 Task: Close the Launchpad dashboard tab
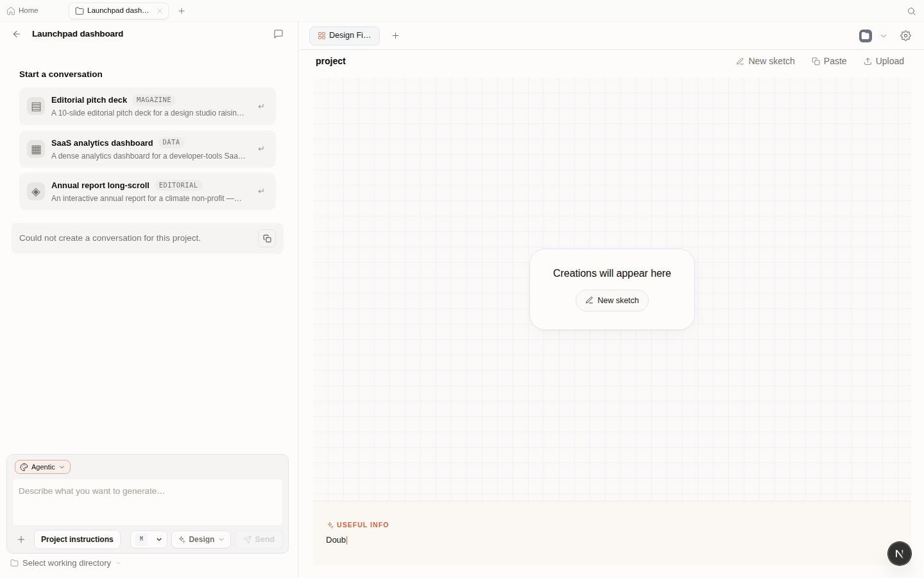160,11
